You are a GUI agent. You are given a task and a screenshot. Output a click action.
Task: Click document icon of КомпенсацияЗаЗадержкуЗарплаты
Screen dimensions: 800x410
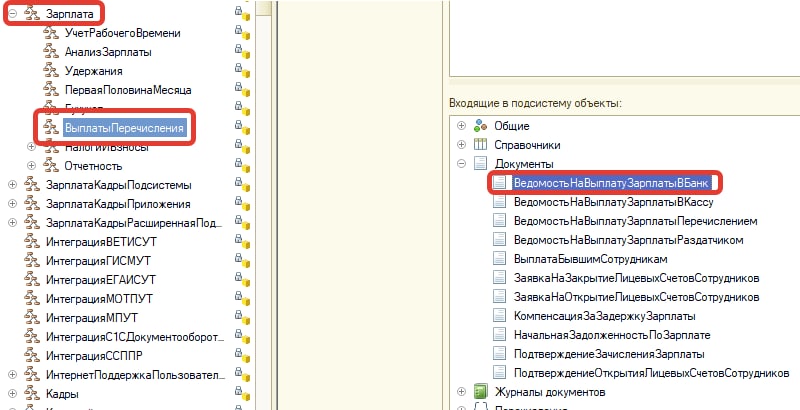tap(500, 316)
